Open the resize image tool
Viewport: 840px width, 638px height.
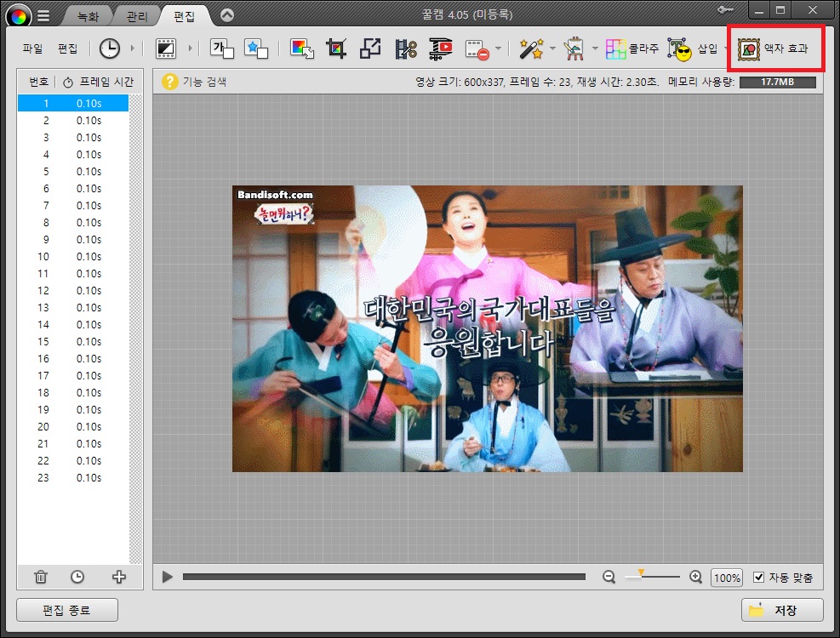371,48
